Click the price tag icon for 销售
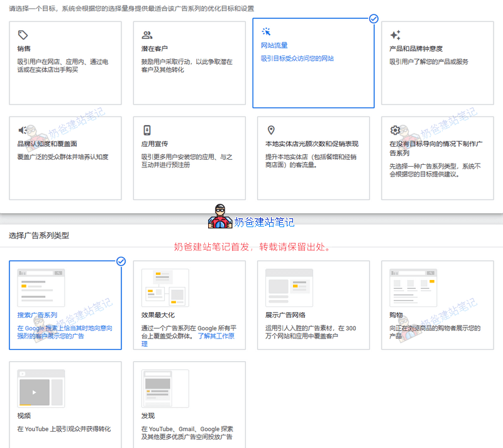 pos(23,35)
